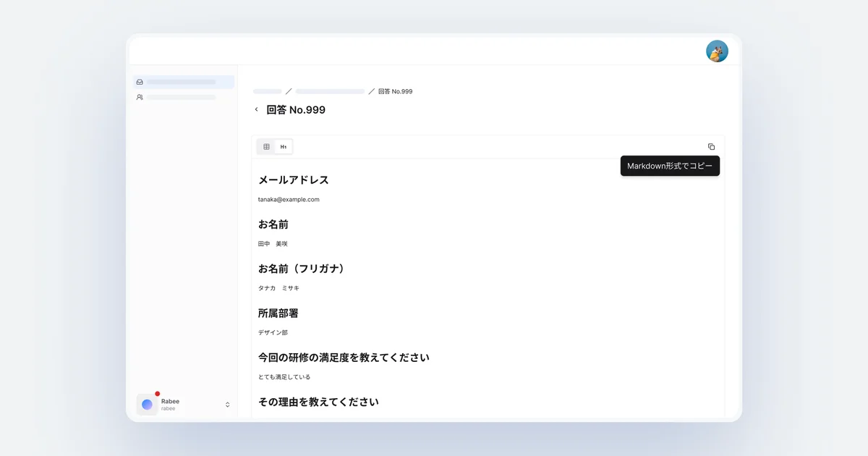Open the members icon in the sidebar
Image resolution: width=868 pixels, height=456 pixels.
click(x=140, y=97)
